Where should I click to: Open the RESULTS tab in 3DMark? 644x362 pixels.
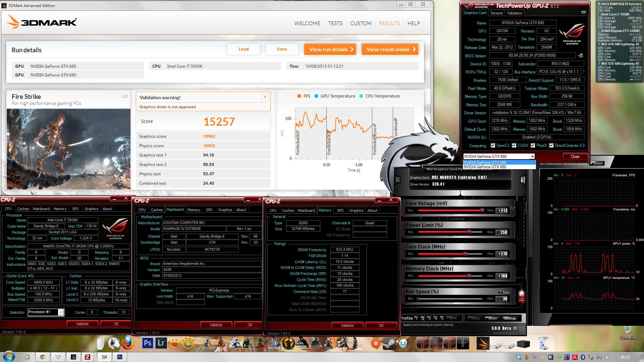click(389, 23)
